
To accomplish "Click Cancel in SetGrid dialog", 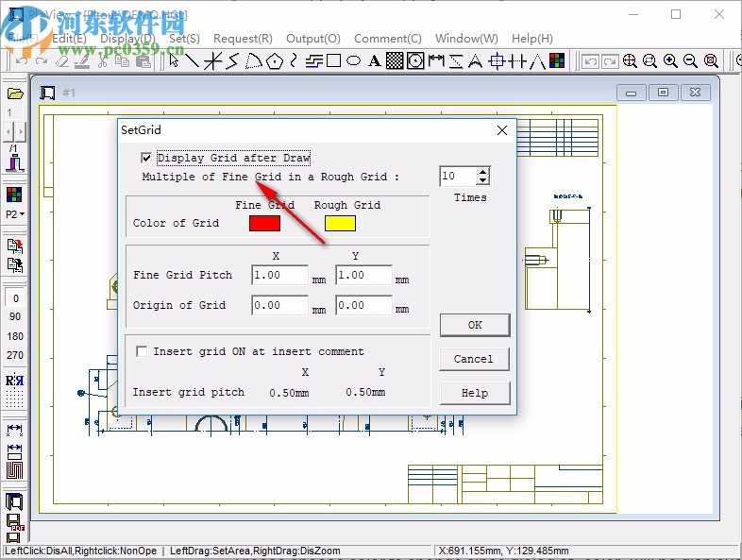I will point(475,359).
